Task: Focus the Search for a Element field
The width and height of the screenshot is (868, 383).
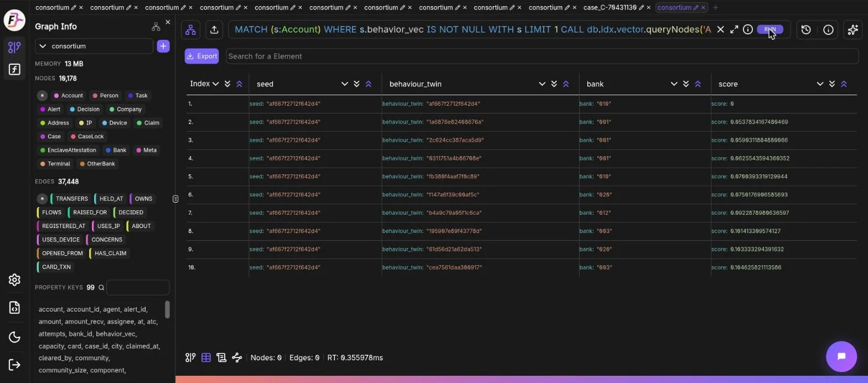Action: (x=542, y=56)
